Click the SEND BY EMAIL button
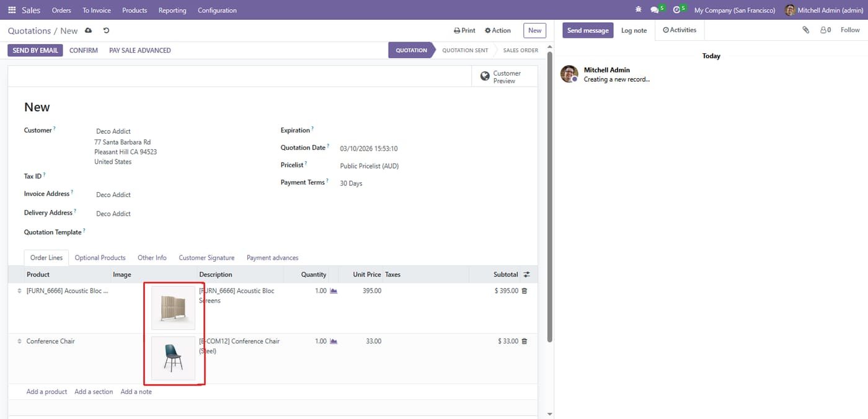Screen dimensions: 868x419 tap(35, 50)
